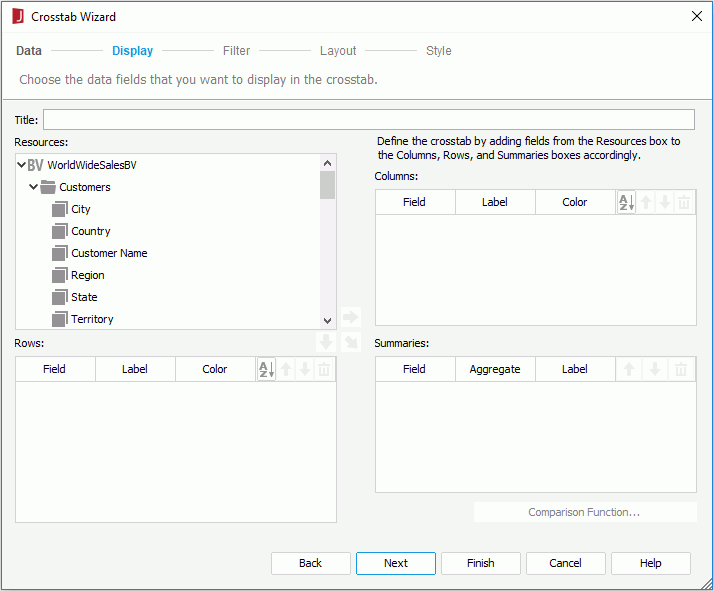Click Resources scrollbar up arrow
714x591 pixels.
[x=327, y=163]
